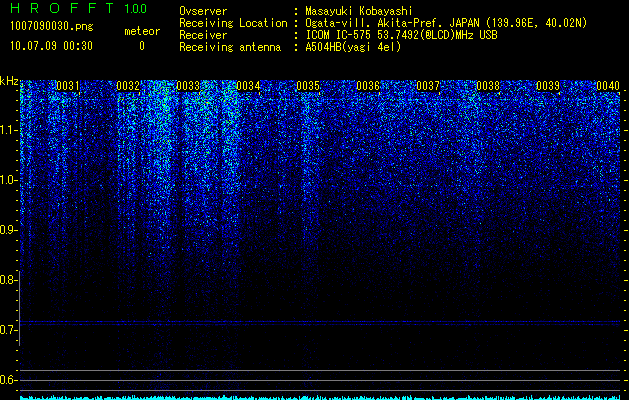Click the 0031 time marker
The width and height of the screenshot is (629, 400).
[x=68, y=86]
